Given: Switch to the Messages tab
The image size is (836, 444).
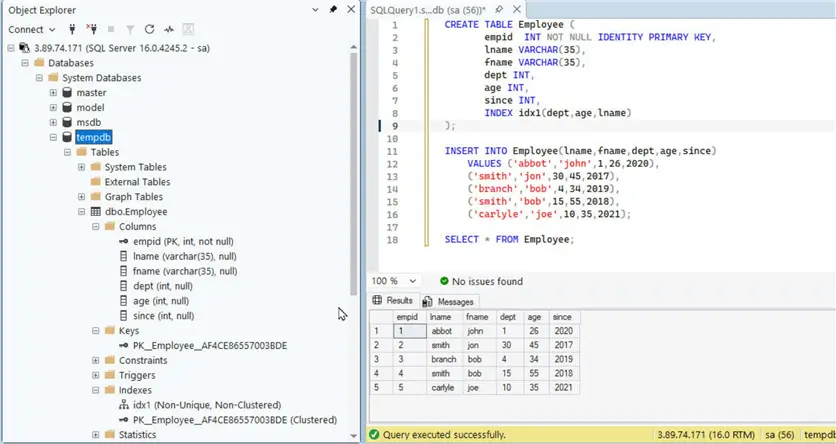Looking at the screenshot, I should click(449, 302).
